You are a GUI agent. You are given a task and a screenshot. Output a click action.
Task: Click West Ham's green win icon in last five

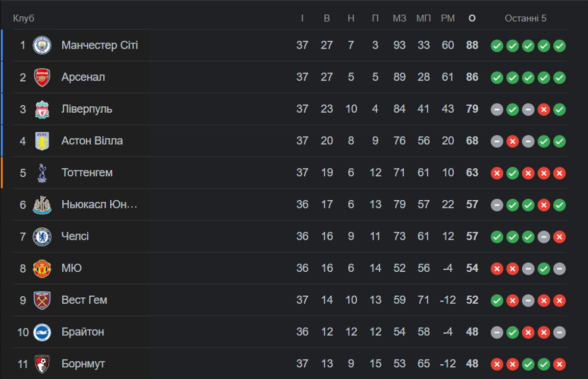tap(497, 301)
